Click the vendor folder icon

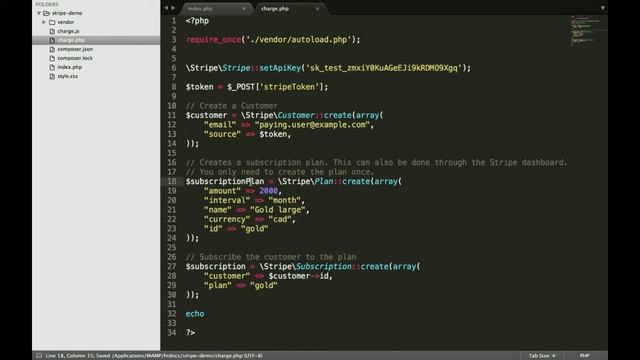(x=52, y=22)
